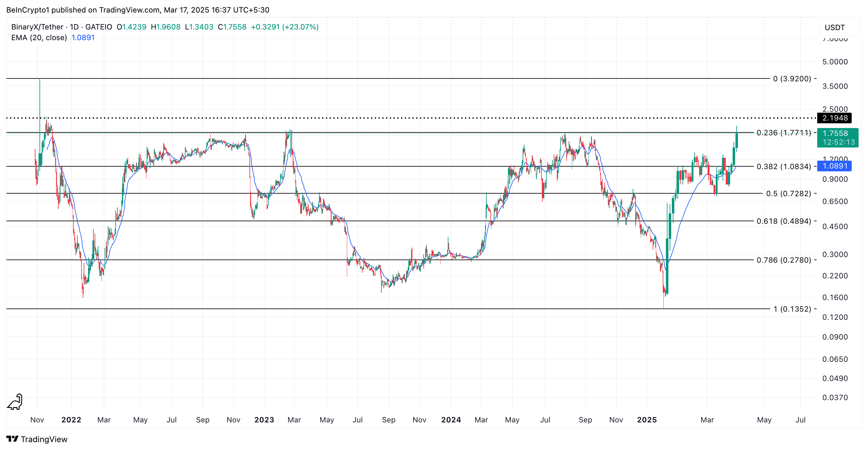868x450 pixels.
Task: Select the black 2.1948 price label
Action: click(x=834, y=118)
